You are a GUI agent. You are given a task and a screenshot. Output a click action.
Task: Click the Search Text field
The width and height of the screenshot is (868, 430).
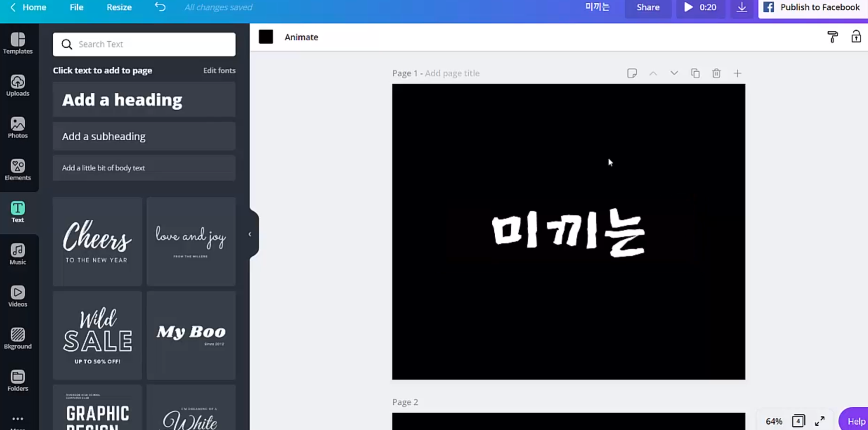(144, 44)
